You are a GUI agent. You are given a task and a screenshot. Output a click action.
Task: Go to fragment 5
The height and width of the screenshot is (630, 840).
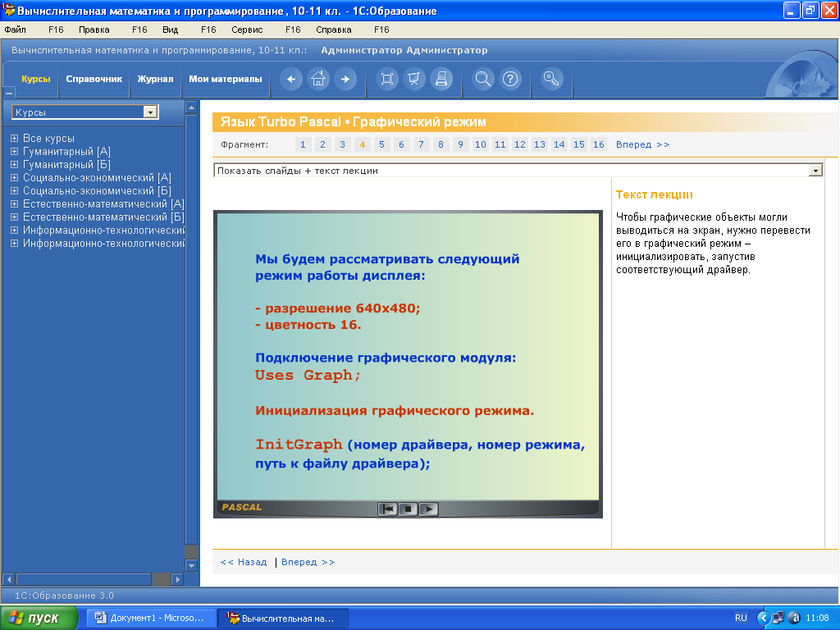click(x=381, y=144)
